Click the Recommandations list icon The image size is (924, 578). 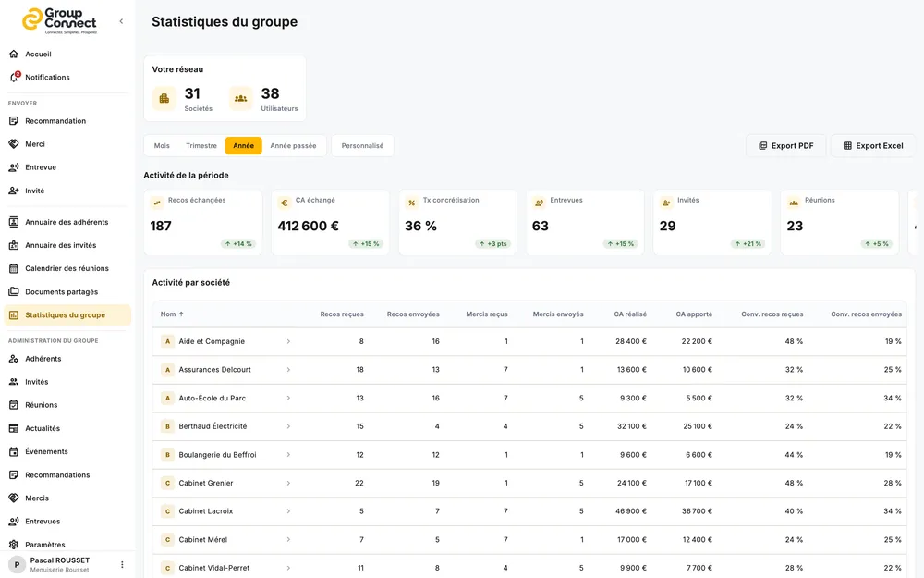(x=14, y=474)
